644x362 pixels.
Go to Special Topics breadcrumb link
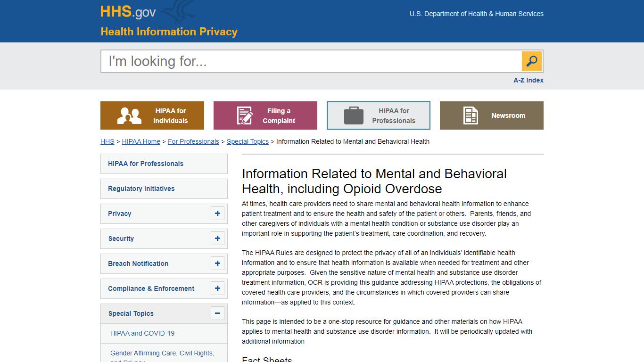tap(248, 141)
